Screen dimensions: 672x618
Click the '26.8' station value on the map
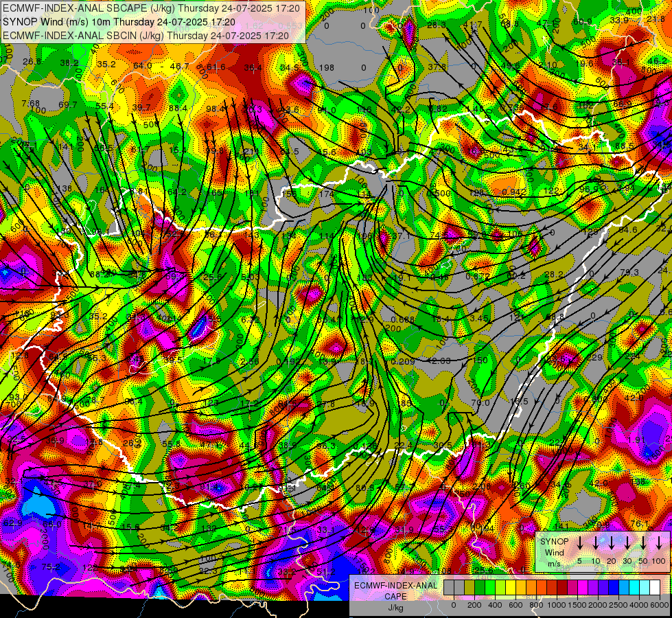point(32,62)
